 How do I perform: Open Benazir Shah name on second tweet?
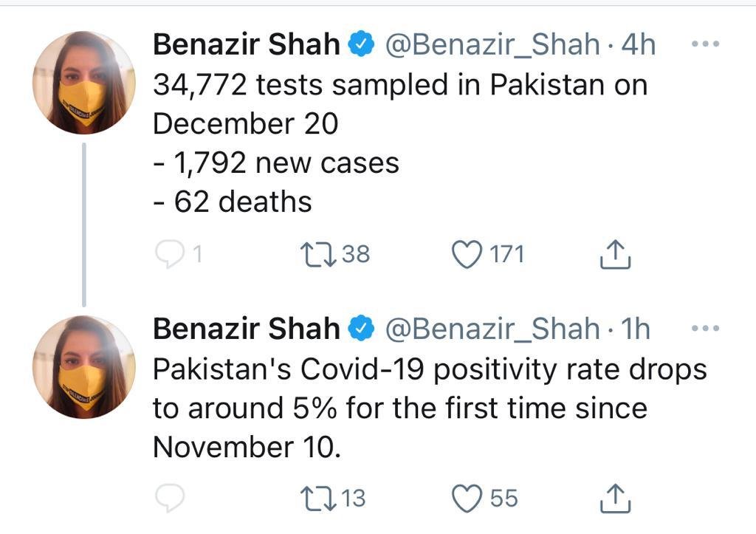point(246,329)
